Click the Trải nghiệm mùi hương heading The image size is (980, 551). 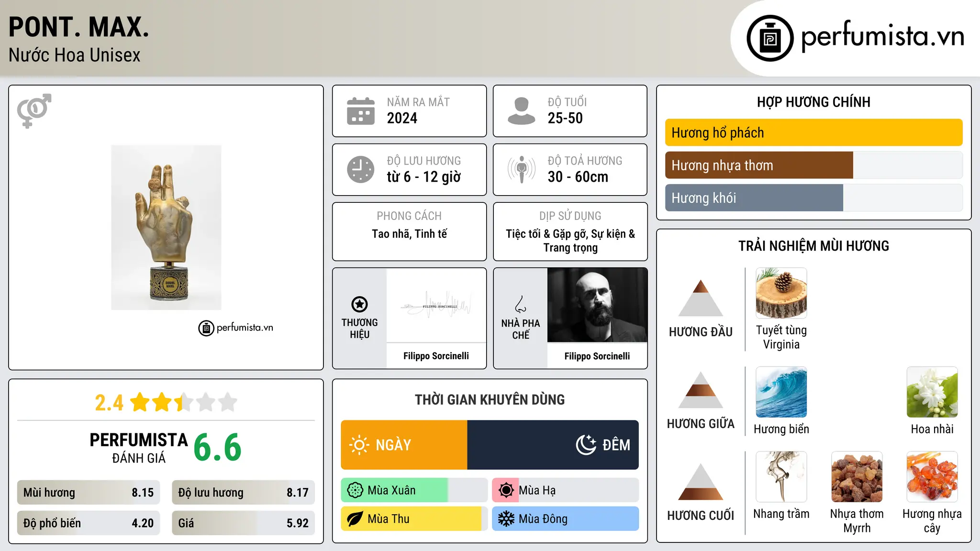point(813,246)
